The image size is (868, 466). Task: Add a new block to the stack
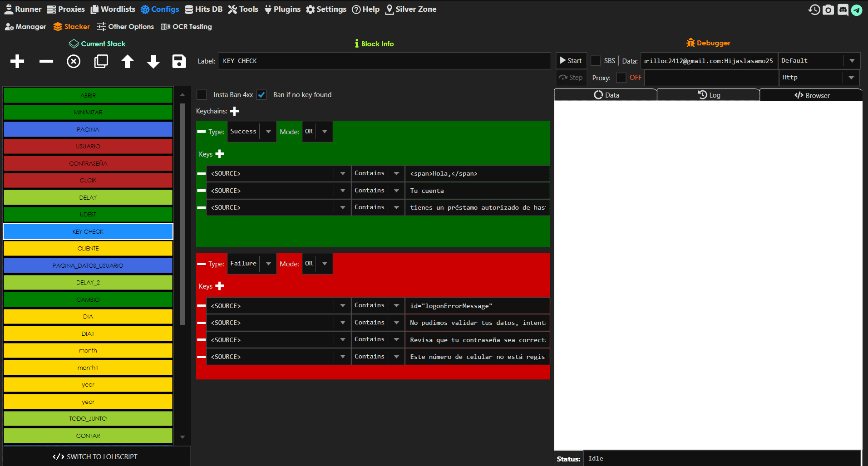point(17,61)
